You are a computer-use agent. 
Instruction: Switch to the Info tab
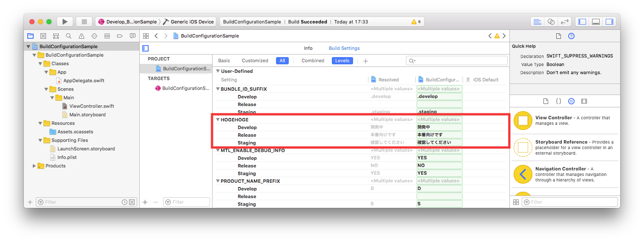[308, 48]
